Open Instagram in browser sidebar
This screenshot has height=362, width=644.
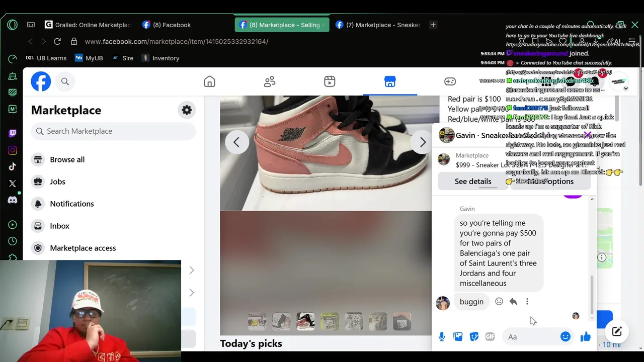point(13,150)
